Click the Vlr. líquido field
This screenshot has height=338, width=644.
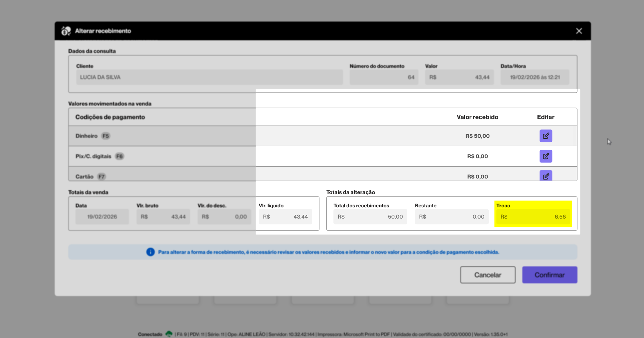pyautogui.click(x=285, y=217)
